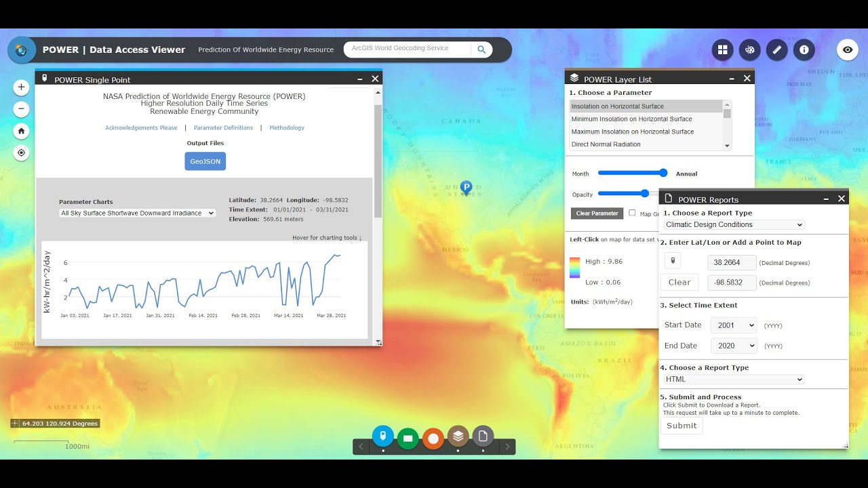Click the POWER | Data Access Viewer title

click(114, 49)
